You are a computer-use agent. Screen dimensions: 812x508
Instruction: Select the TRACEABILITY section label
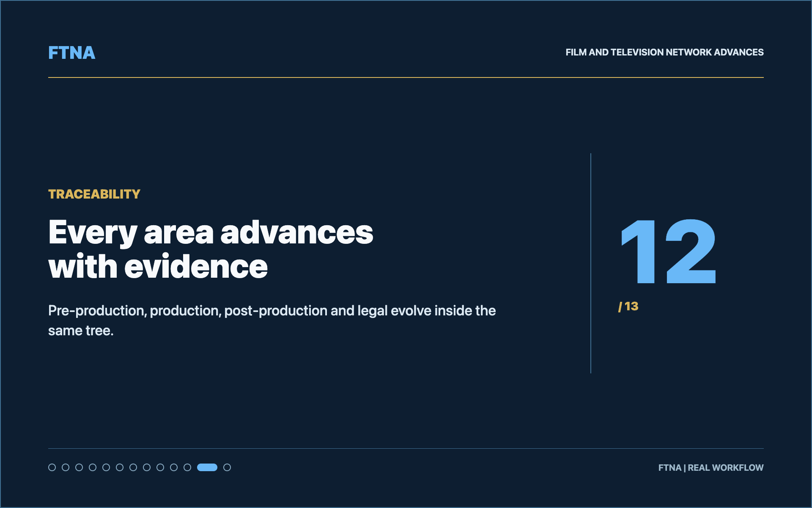pyautogui.click(x=94, y=194)
